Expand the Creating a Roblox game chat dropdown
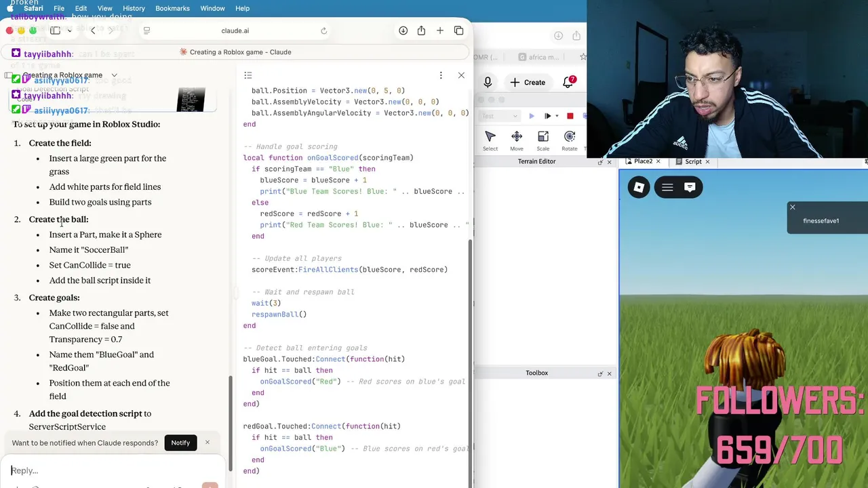 114,75
